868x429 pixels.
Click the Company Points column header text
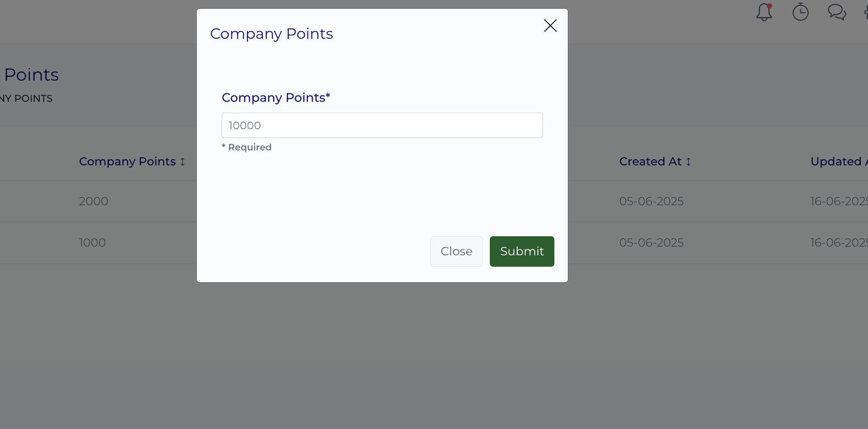point(127,162)
